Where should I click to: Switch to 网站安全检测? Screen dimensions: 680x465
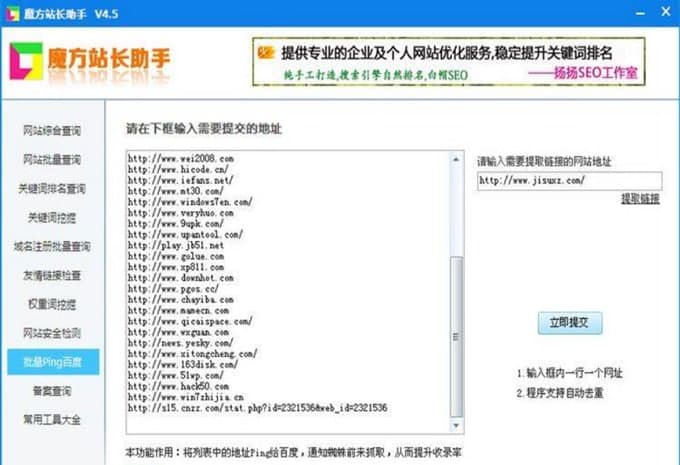tap(52, 333)
